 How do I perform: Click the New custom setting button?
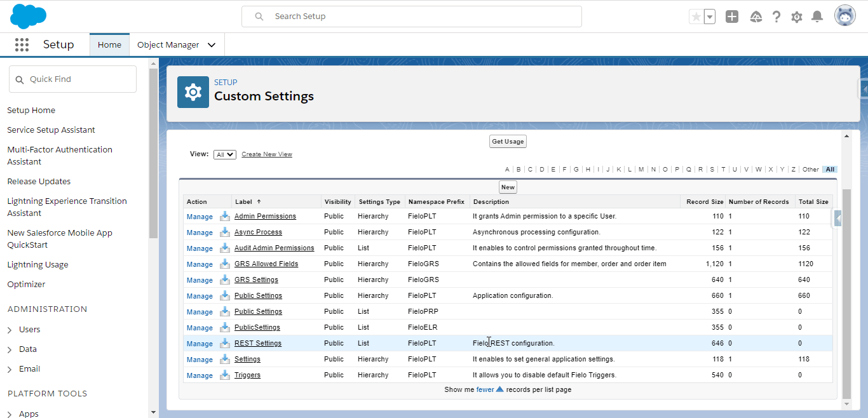pyautogui.click(x=508, y=187)
